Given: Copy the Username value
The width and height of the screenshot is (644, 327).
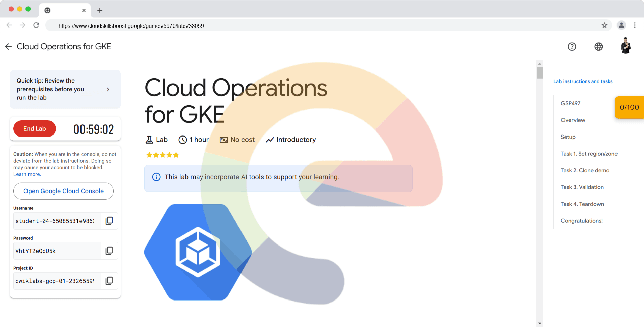Looking at the screenshot, I should 109,221.
